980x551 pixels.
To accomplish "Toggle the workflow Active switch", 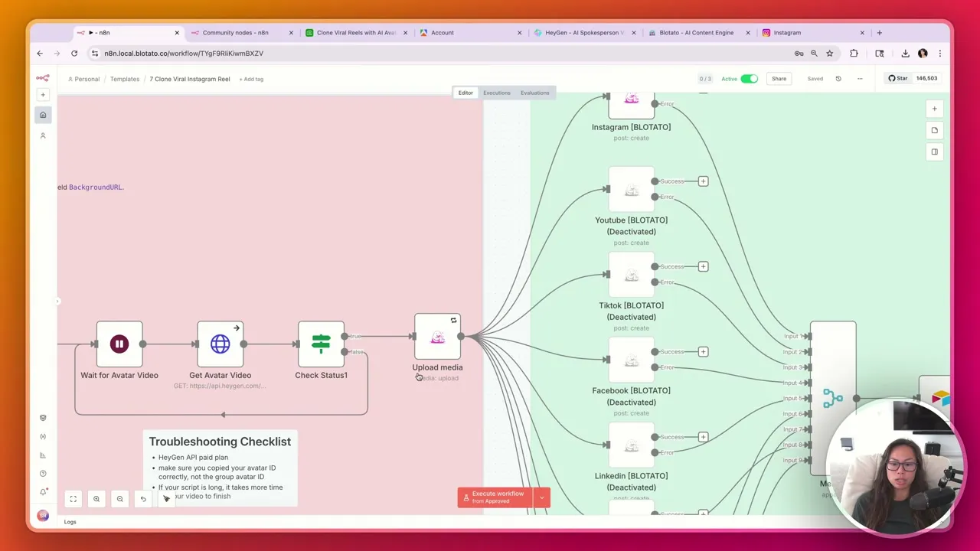I will pyautogui.click(x=749, y=79).
